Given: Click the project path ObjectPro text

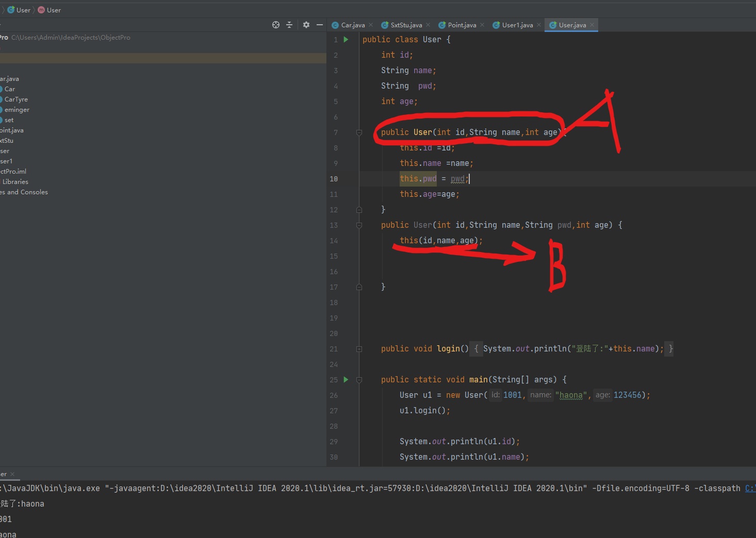Looking at the screenshot, I should (x=71, y=38).
